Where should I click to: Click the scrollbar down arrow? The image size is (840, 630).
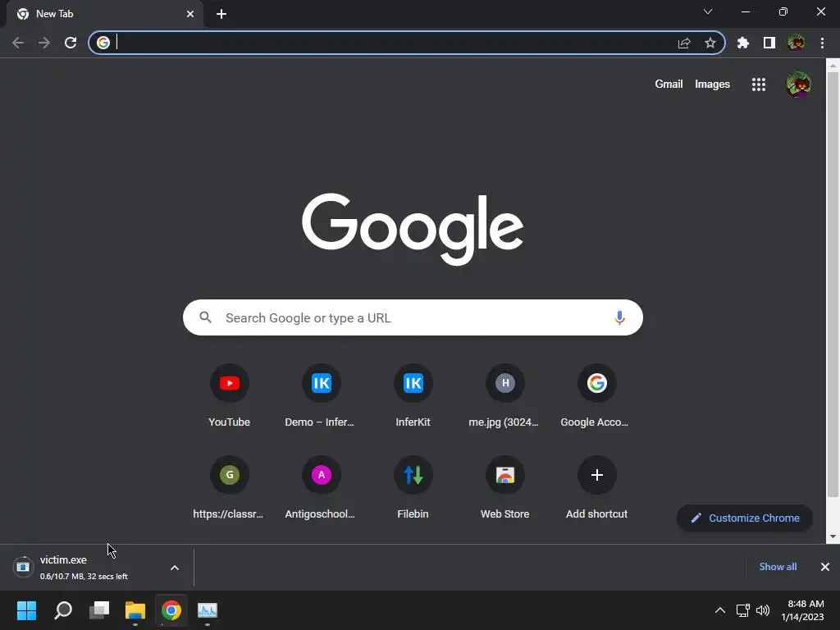tap(833, 536)
